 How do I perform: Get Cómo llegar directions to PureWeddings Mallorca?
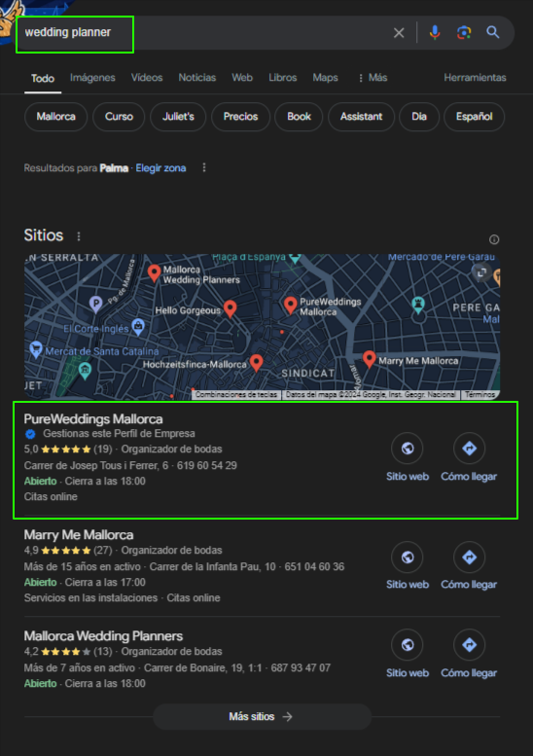469,457
